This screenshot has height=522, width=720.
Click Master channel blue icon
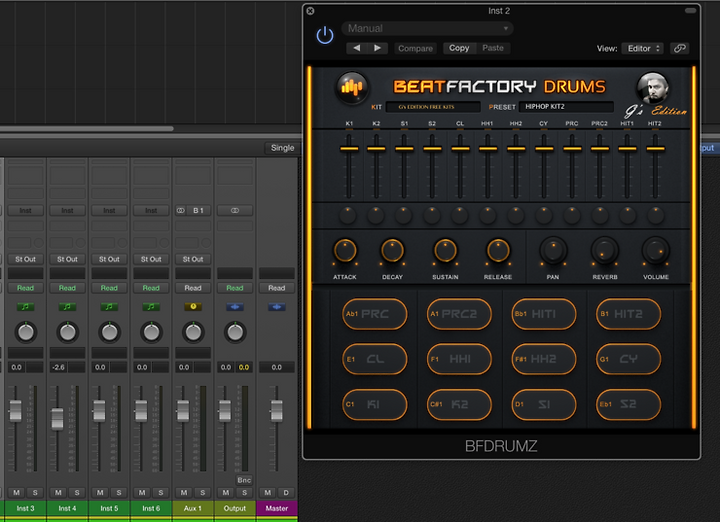tap(276, 307)
